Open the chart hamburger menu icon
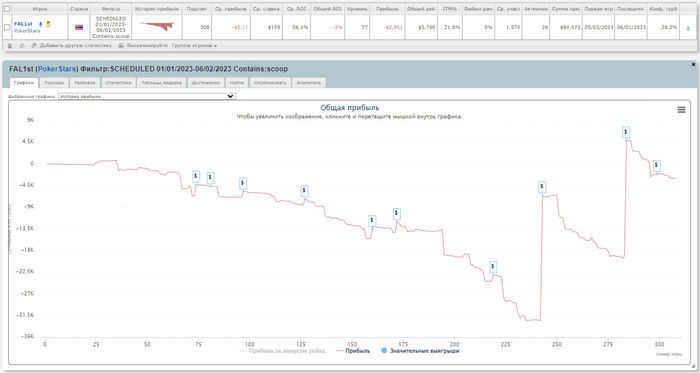The width and height of the screenshot is (700, 373). pyautogui.click(x=681, y=110)
